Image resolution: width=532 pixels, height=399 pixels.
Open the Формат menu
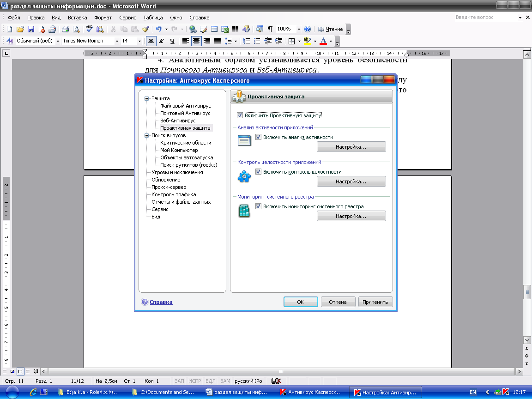click(103, 18)
